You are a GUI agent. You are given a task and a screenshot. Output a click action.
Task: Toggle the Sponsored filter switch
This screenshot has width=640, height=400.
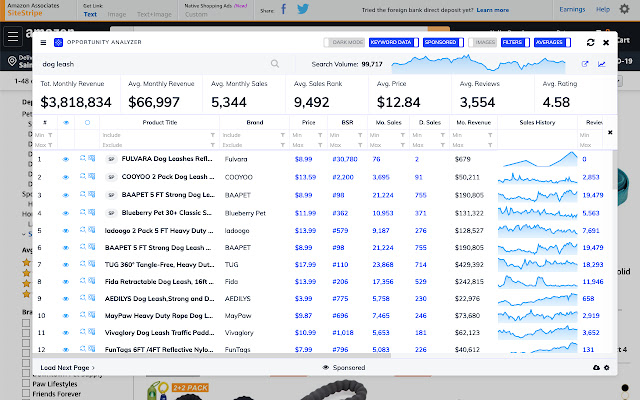coord(441,43)
